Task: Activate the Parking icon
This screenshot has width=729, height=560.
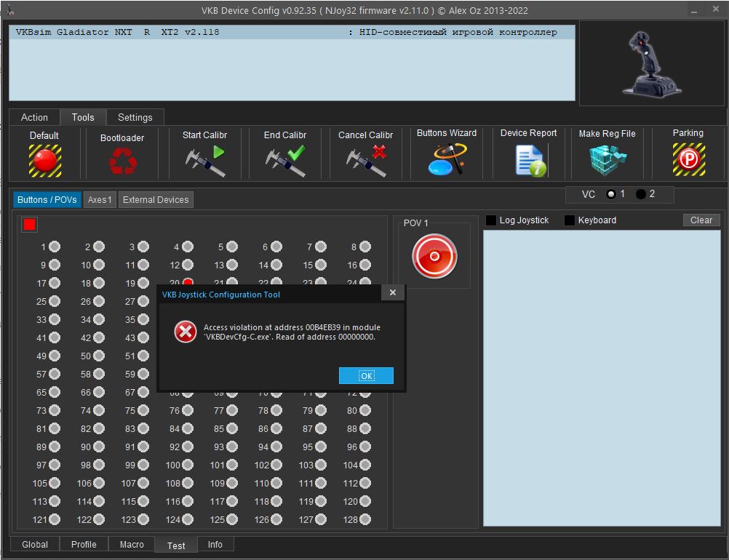Action: tap(688, 159)
